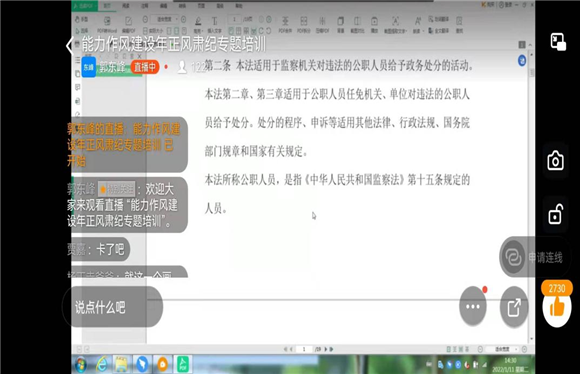Switch to picture-in-picture floating window mode
This screenshot has width=580, height=374.
pyautogui.click(x=558, y=41)
